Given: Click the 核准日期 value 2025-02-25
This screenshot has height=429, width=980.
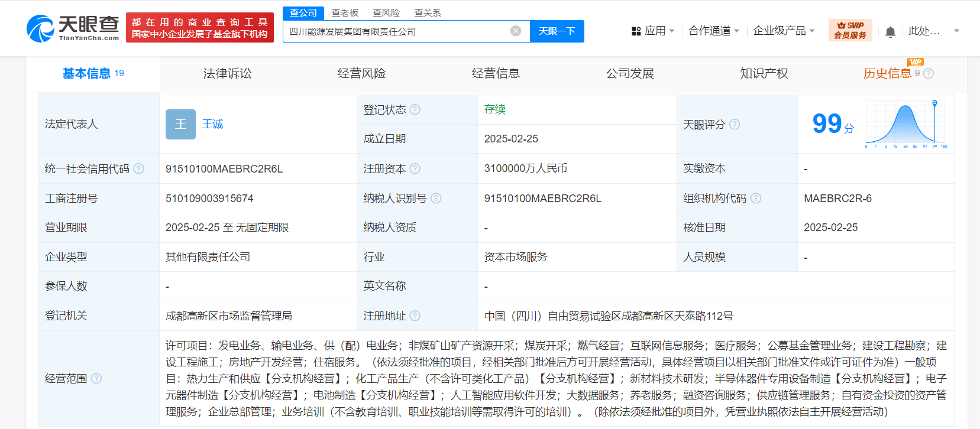Looking at the screenshot, I should [830, 227].
